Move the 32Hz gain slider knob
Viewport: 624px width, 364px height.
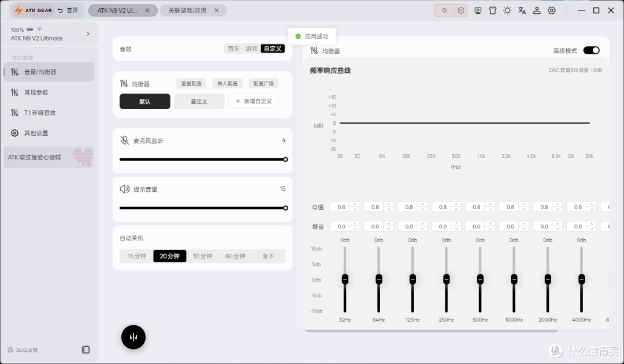pos(345,279)
